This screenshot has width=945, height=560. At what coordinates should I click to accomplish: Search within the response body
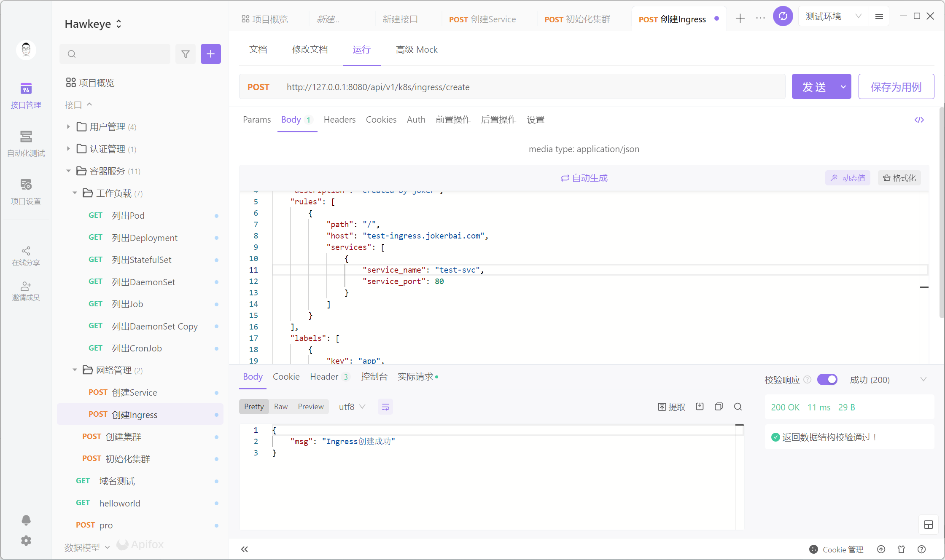click(x=738, y=407)
